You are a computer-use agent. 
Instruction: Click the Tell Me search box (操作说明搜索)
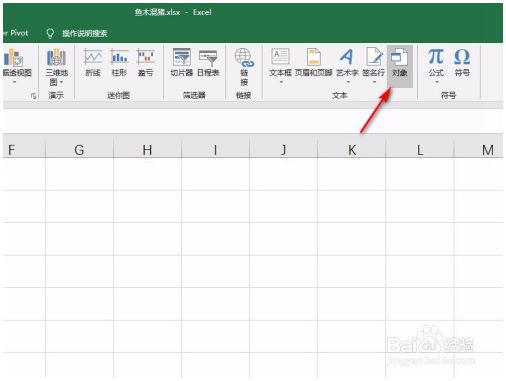[x=85, y=33]
